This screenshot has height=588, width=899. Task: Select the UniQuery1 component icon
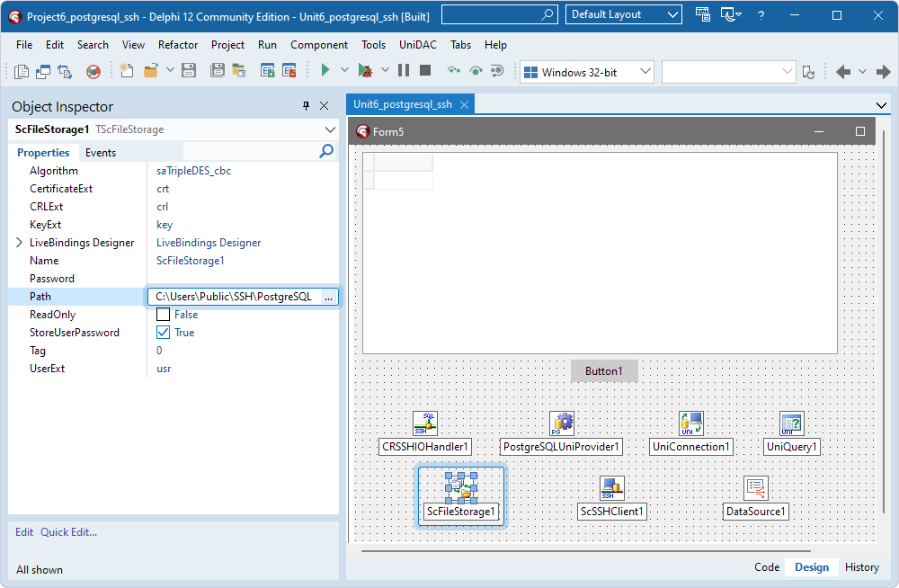click(x=792, y=423)
